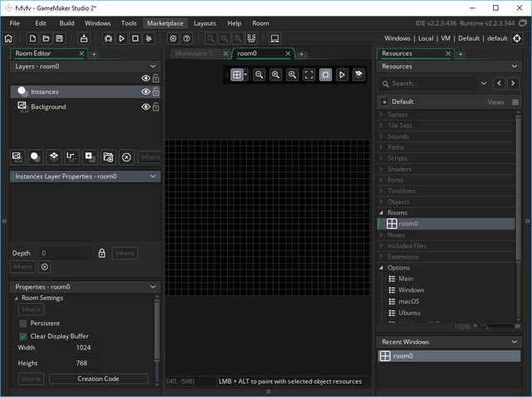Expand the Sprites folder in the resource tree
The width and height of the screenshot is (532, 397).
382,115
